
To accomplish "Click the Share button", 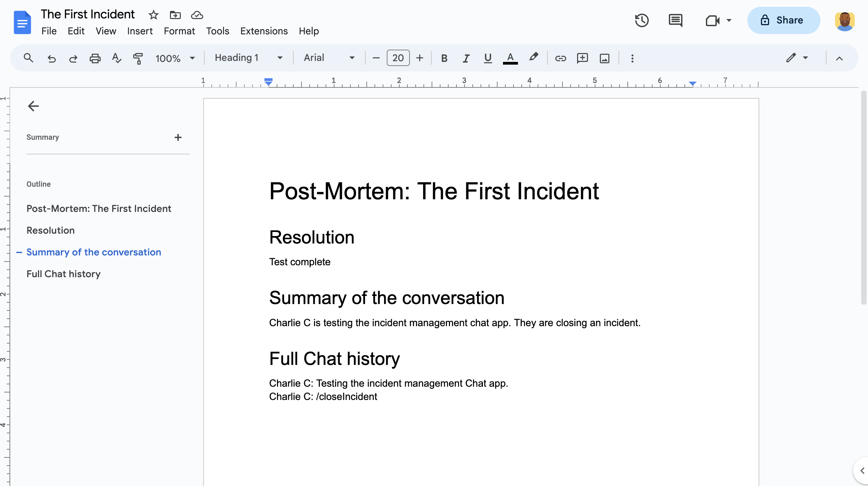I will pos(782,20).
